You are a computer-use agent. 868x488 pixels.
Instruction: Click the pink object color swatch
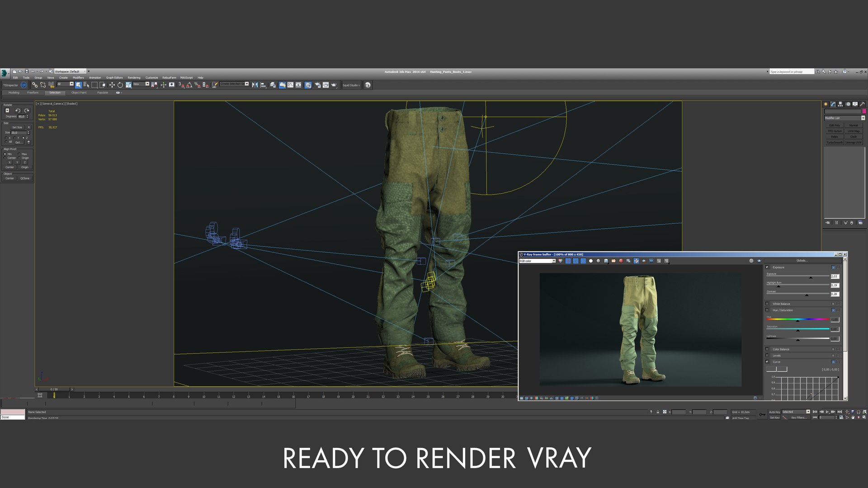[864, 111]
